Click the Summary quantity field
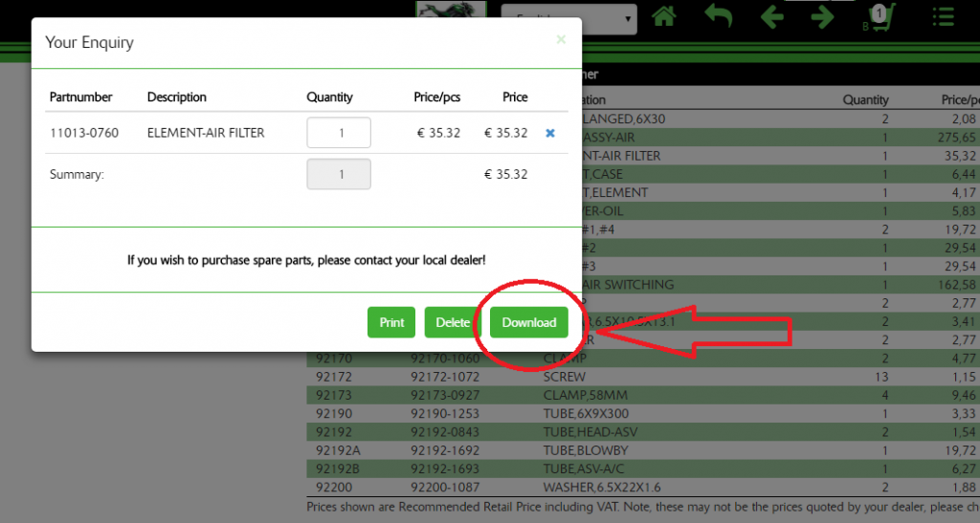The height and width of the screenshot is (523, 980). tap(339, 174)
